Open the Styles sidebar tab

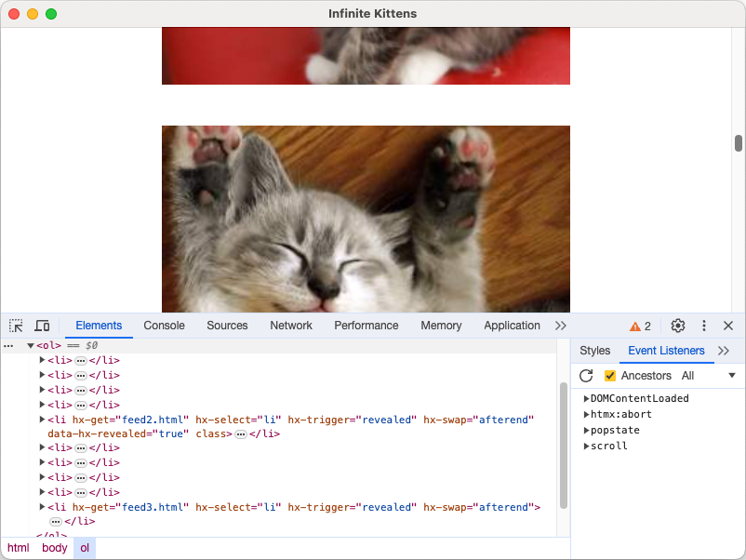point(594,351)
